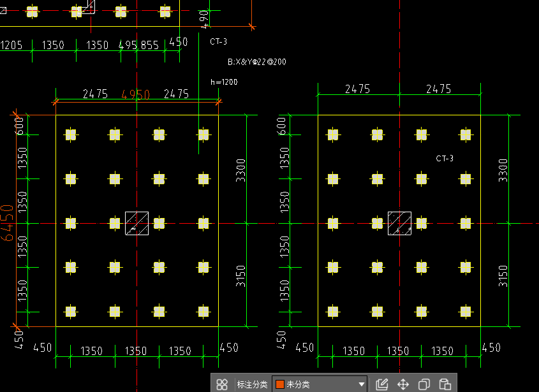Click the 3150 dimension of right pile cap
This screenshot has height=392, width=539.
pos(503,276)
